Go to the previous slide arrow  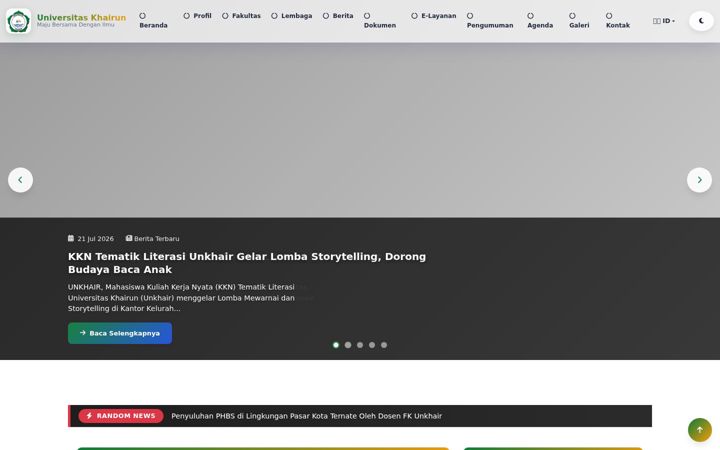click(x=20, y=180)
